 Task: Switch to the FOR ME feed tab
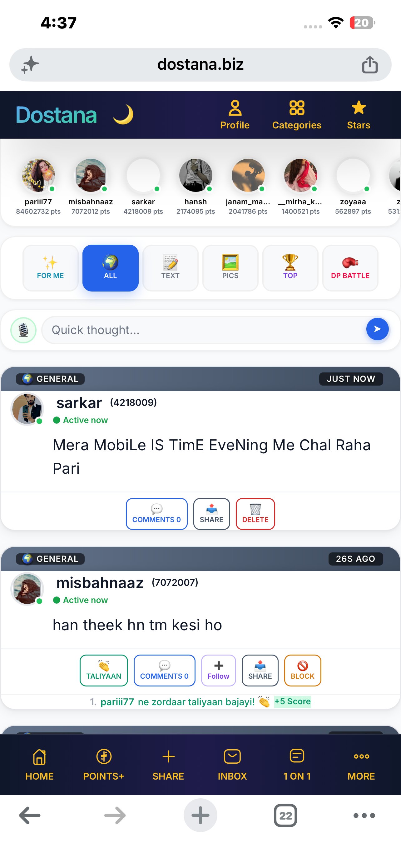pos(51,268)
